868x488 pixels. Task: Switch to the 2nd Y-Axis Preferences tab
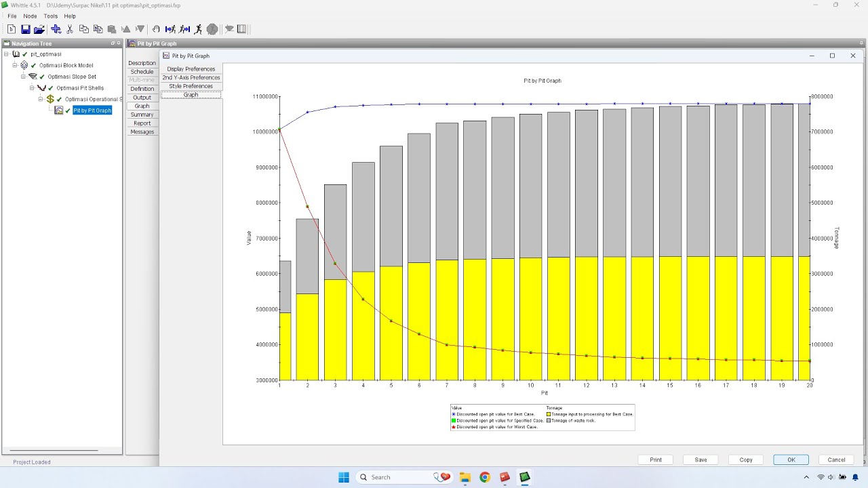coord(191,78)
